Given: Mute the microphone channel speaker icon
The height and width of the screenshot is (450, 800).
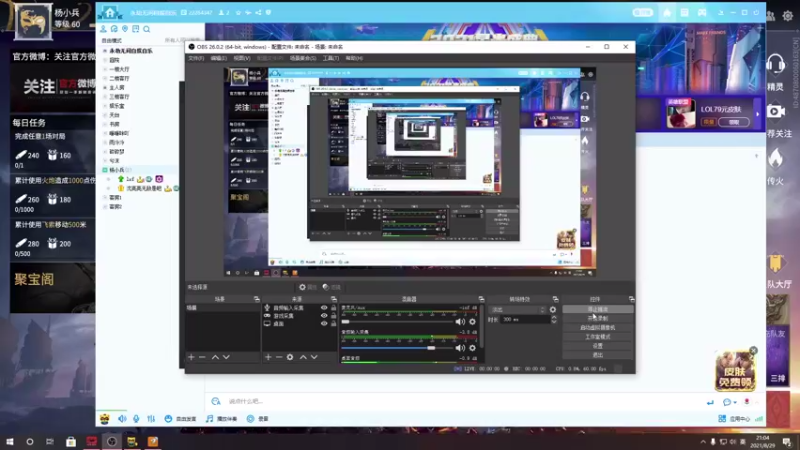Looking at the screenshot, I should pyautogui.click(x=460, y=322).
